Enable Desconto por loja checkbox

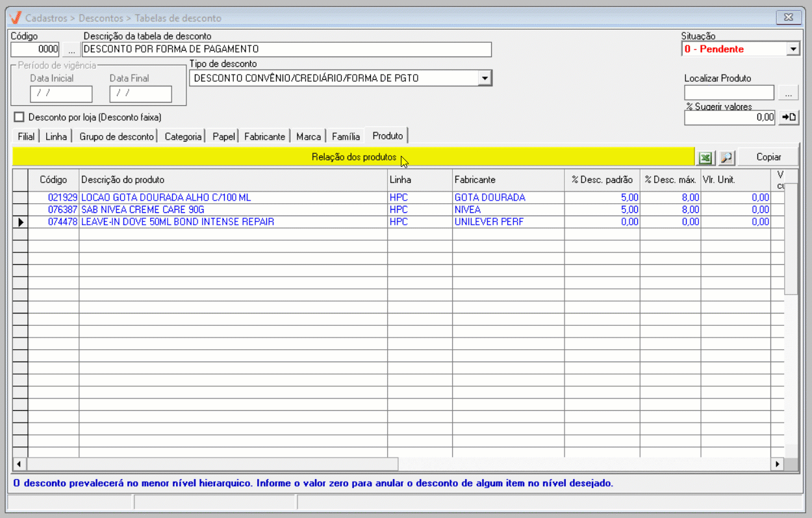19,117
